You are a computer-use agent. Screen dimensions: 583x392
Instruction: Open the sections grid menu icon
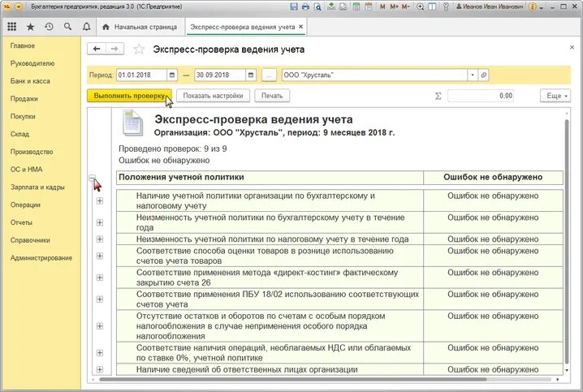pos(12,27)
